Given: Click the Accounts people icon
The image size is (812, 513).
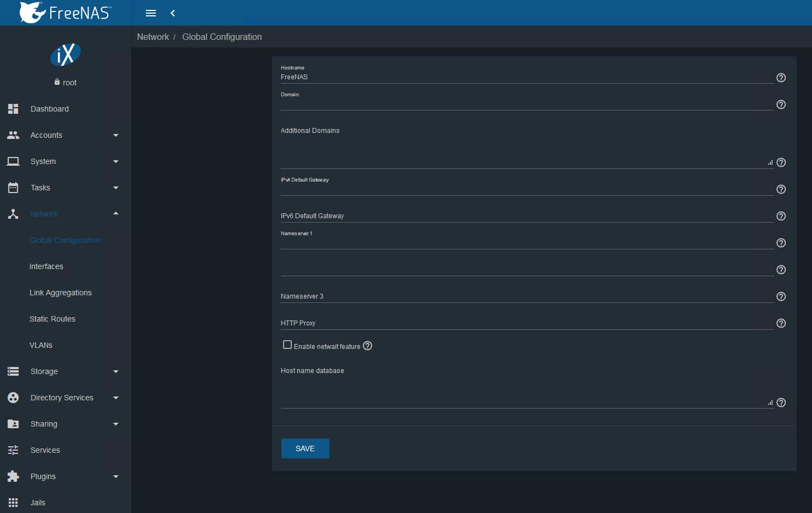Looking at the screenshot, I should click(x=13, y=135).
